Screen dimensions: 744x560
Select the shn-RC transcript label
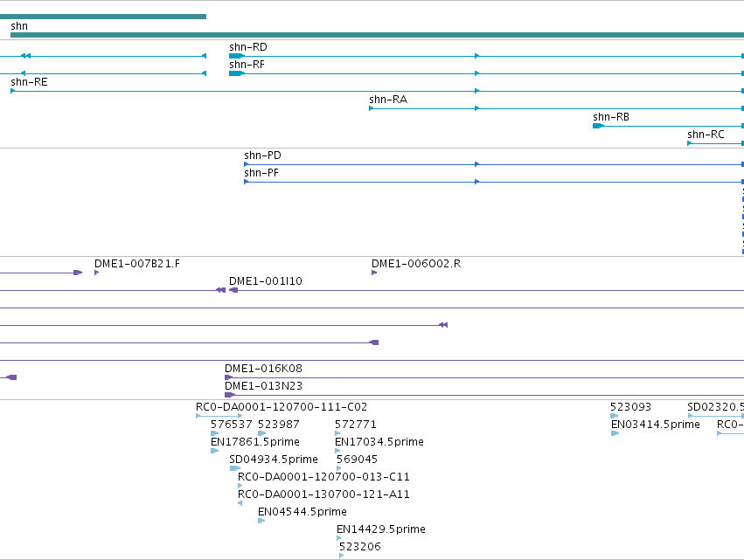[x=706, y=135]
